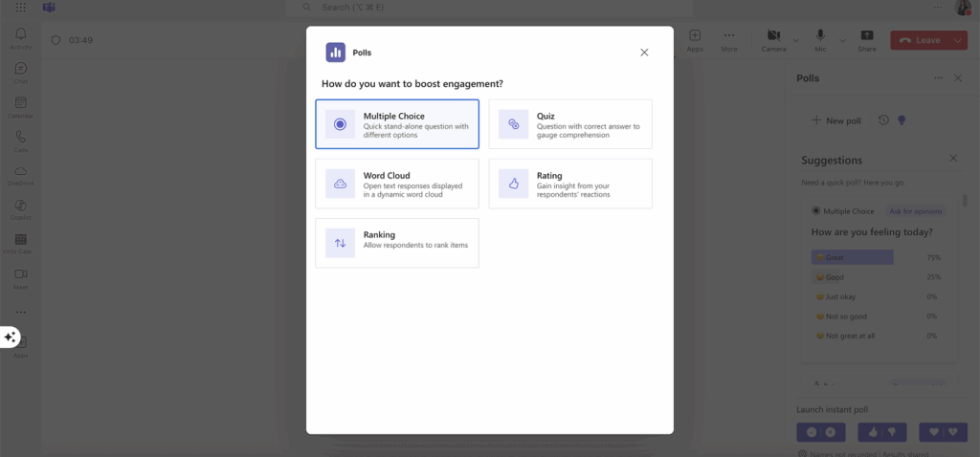Choose the Ranking arrows option
The image size is (980, 457).
coord(396,243)
